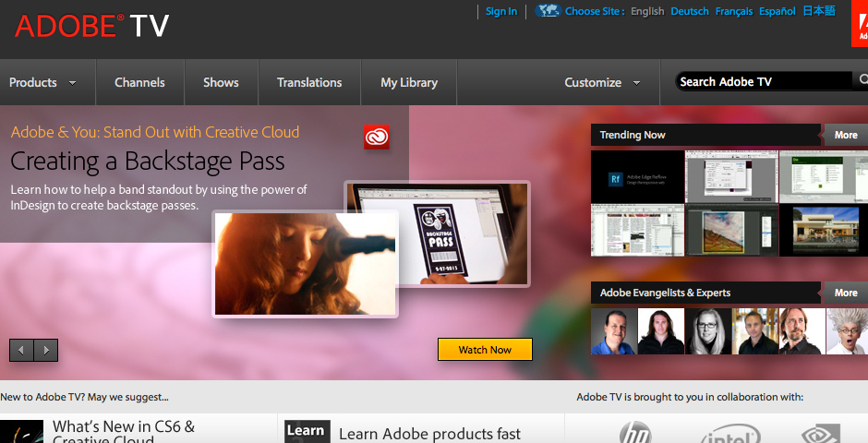Go to next slide arrow
Screen dimensions: 868x443
click(46, 350)
